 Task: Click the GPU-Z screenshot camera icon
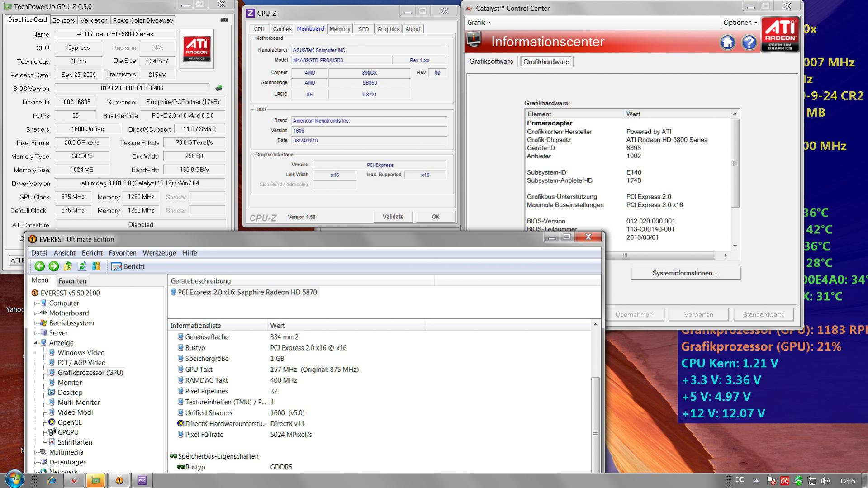pos(224,20)
